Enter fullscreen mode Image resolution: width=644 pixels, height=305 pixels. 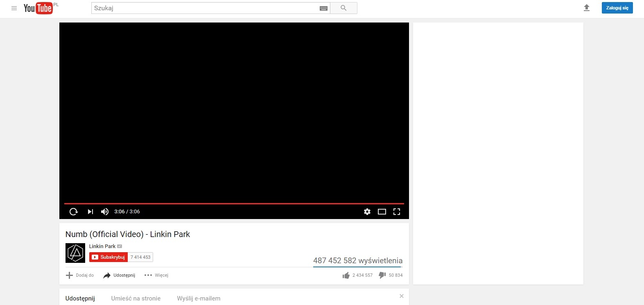click(397, 212)
